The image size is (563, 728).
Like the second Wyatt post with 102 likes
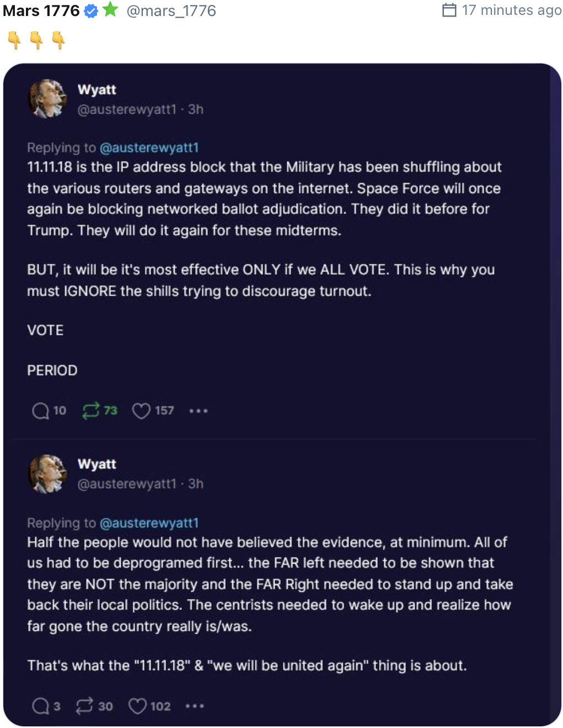click(x=137, y=706)
